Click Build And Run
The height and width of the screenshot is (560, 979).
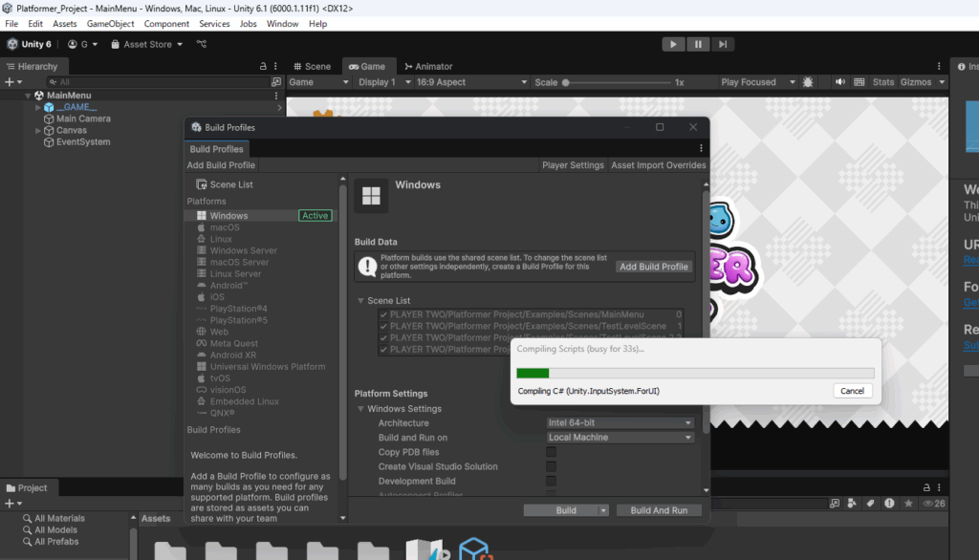pos(659,510)
